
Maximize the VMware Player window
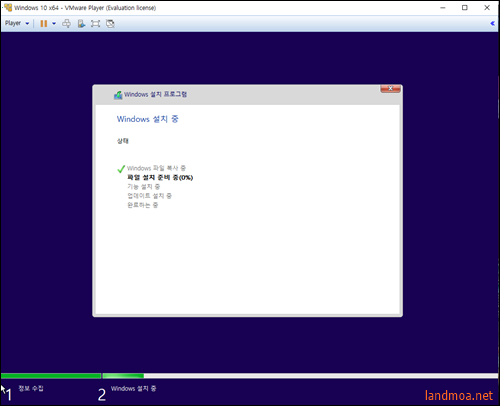point(465,7)
